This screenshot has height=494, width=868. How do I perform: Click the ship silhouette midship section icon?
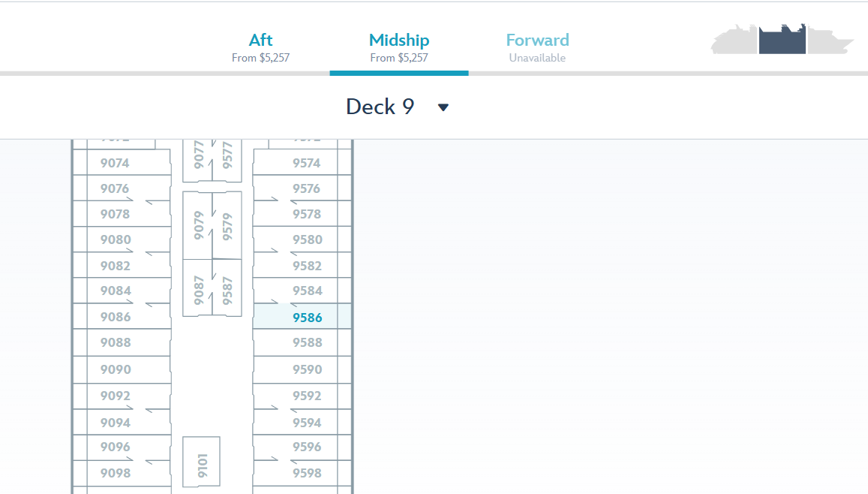pos(782,40)
